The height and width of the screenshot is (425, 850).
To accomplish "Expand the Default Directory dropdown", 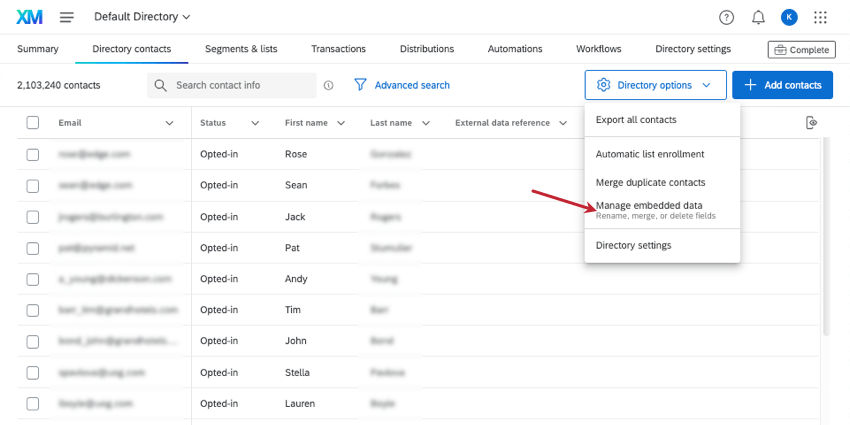I will pyautogui.click(x=142, y=17).
